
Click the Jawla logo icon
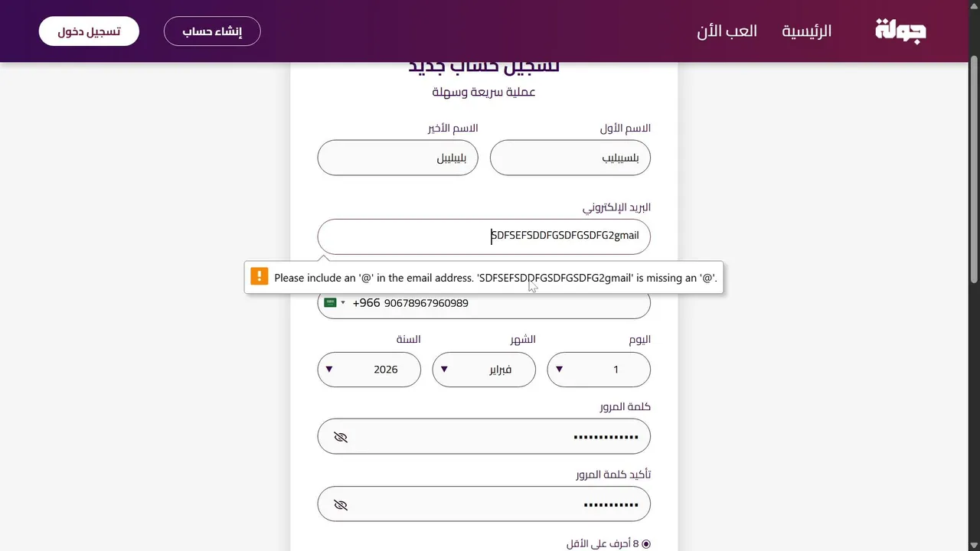(900, 31)
